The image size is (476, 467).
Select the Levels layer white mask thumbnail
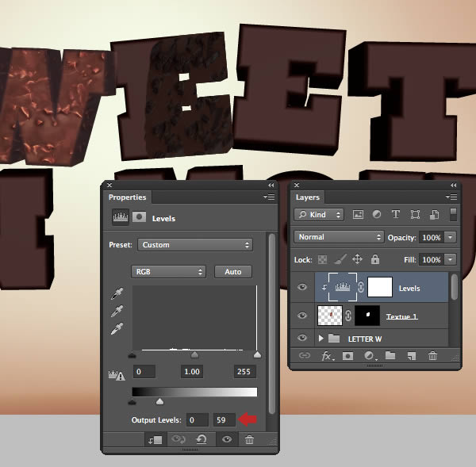pos(380,287)
